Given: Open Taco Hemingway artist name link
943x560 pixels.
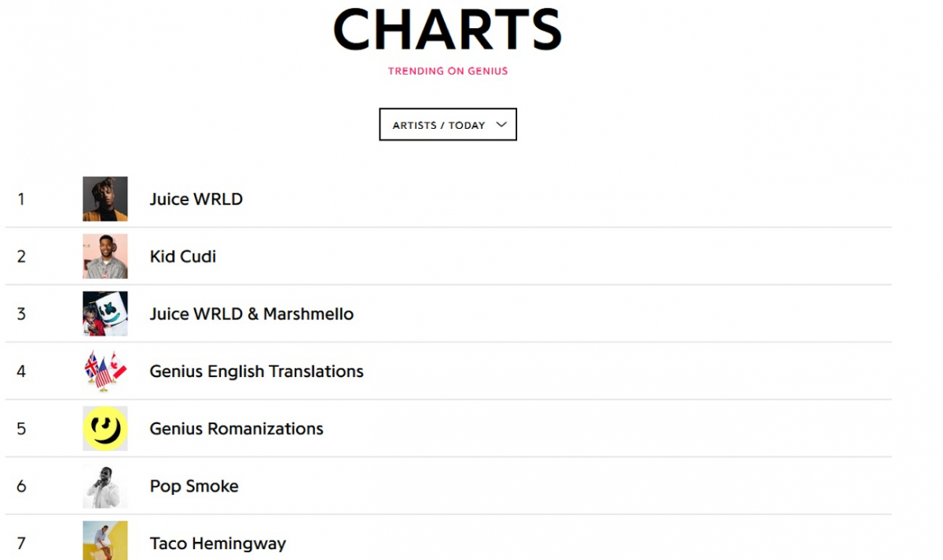Looking at the screenshot, I should pyautogui.click(x=218, y=544).
